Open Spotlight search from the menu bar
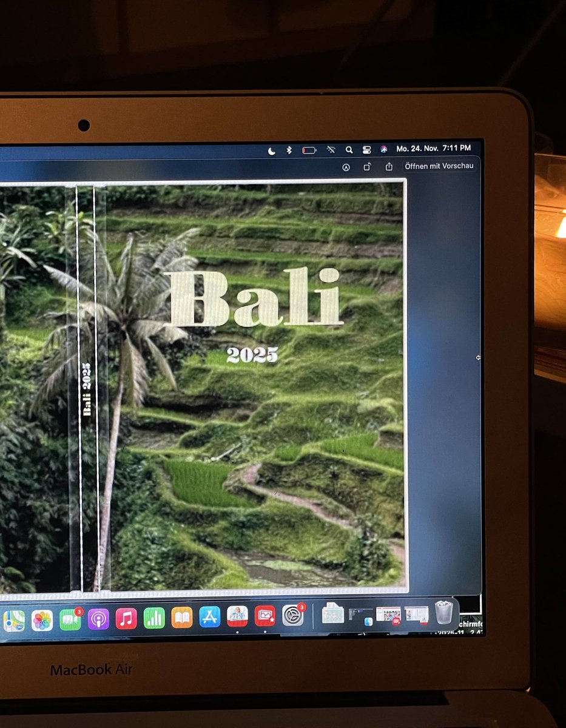566x728 pixels. tap(349, 149)
